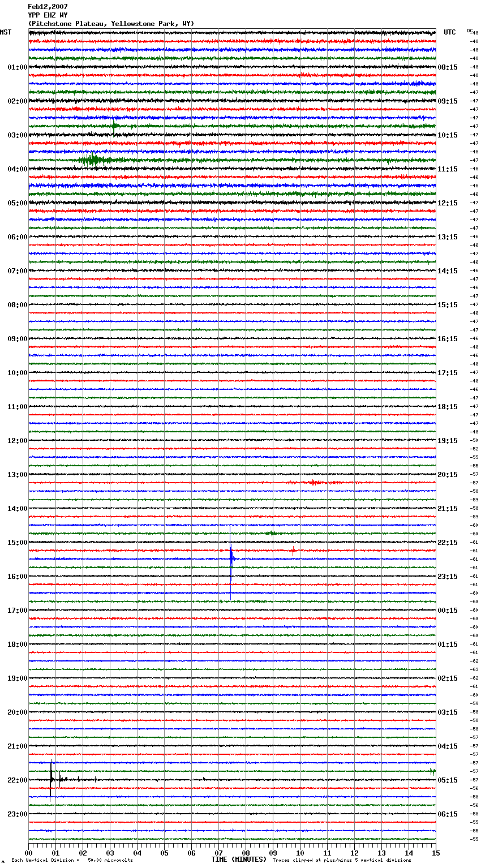Click the 23:15 UTC time label
The image size is (481, 868).
click(x=448, y=577)
